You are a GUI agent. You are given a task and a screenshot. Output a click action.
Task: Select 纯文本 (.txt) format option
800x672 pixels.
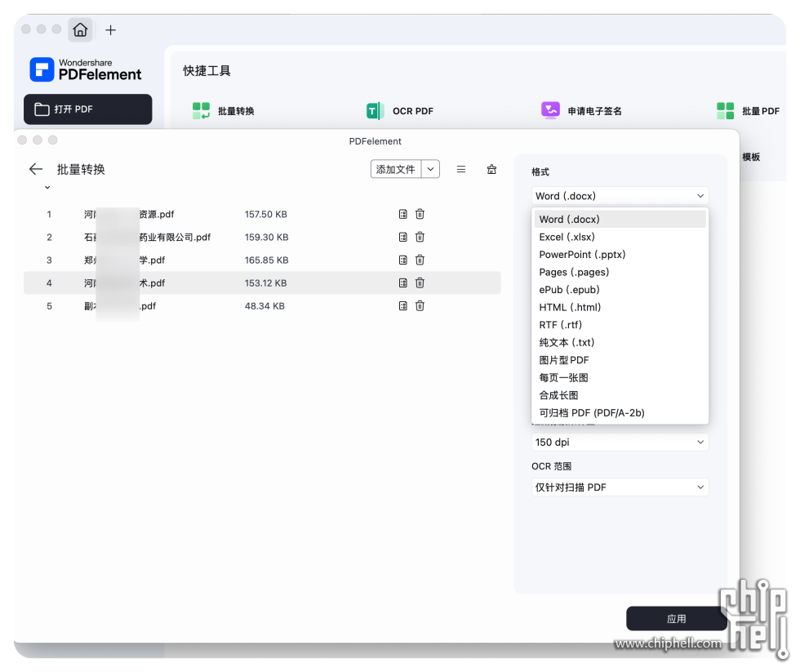pos(567,342)
